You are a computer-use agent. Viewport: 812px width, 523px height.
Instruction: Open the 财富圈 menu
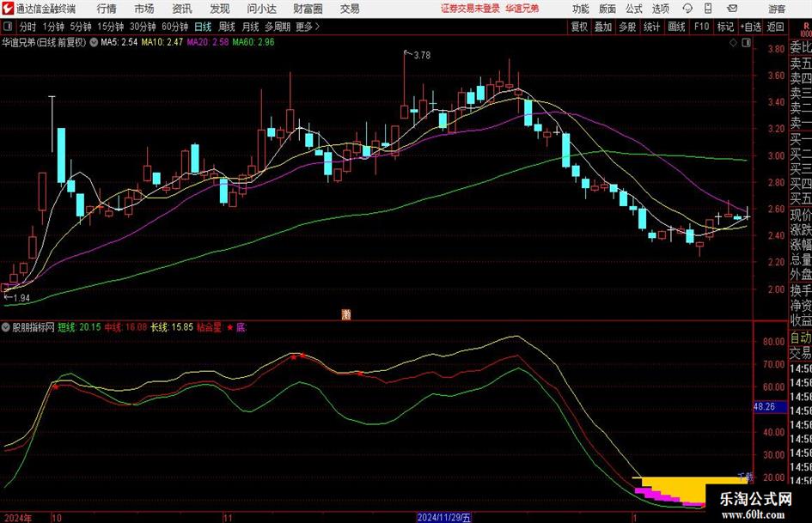point(308,9)
